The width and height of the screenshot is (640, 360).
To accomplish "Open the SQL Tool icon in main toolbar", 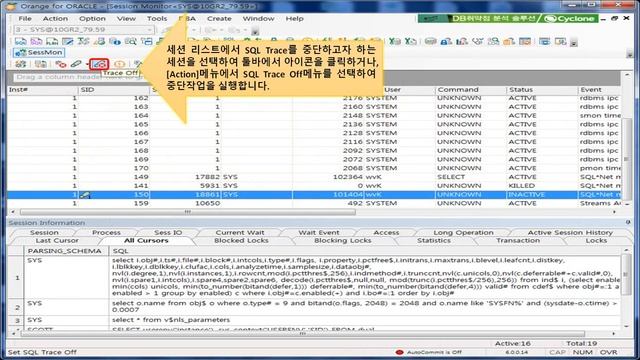I will [x=20, y=41].
